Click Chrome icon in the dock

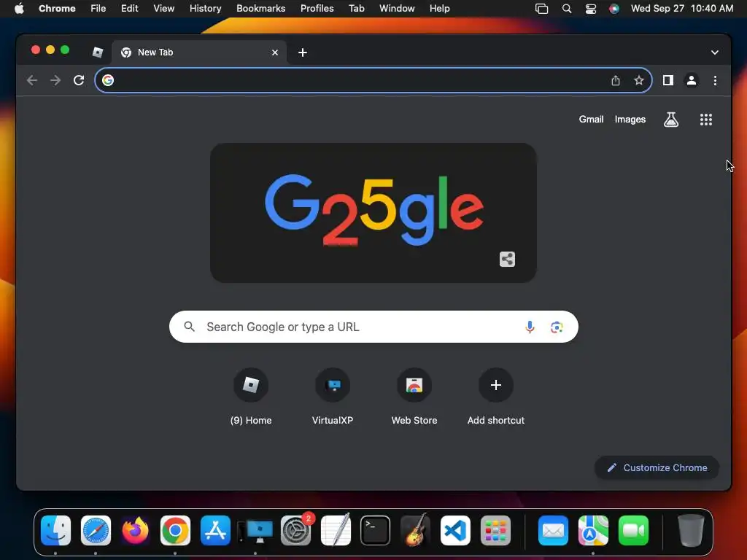point(175,531)
